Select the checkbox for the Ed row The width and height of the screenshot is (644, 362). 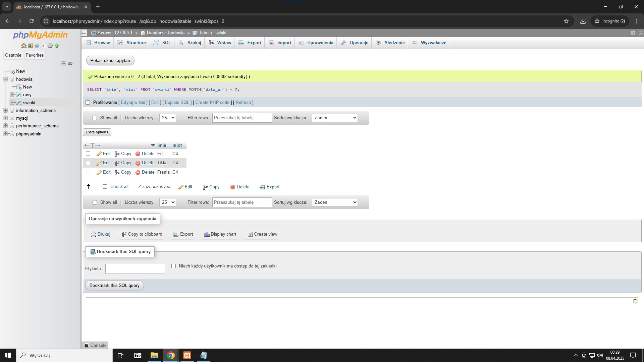click(x=88, y=154)
